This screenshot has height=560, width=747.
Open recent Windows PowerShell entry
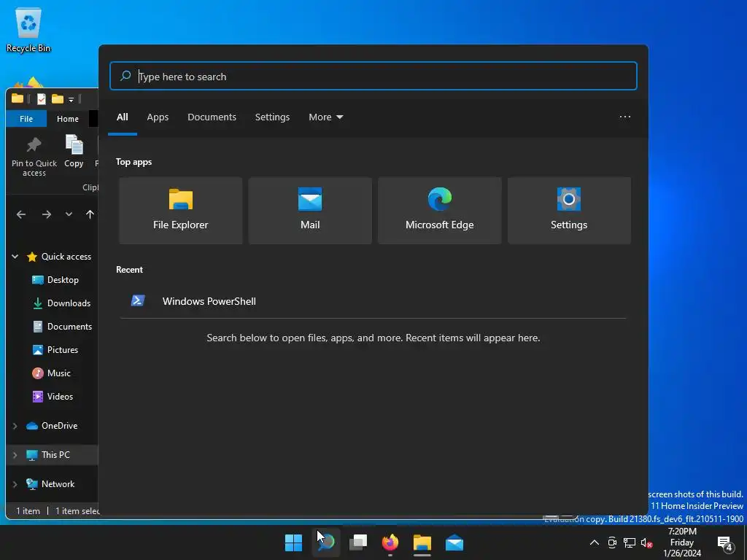pos(373,301)
